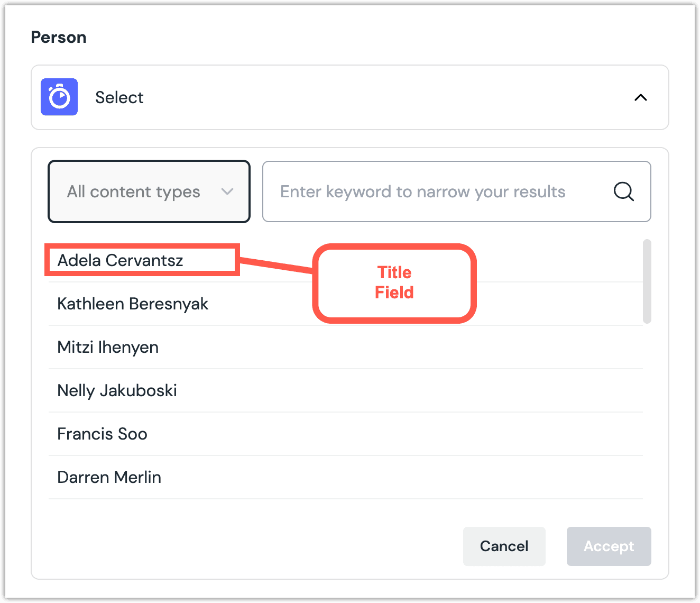Pick Francis Soo in the list

pos(102,434)
